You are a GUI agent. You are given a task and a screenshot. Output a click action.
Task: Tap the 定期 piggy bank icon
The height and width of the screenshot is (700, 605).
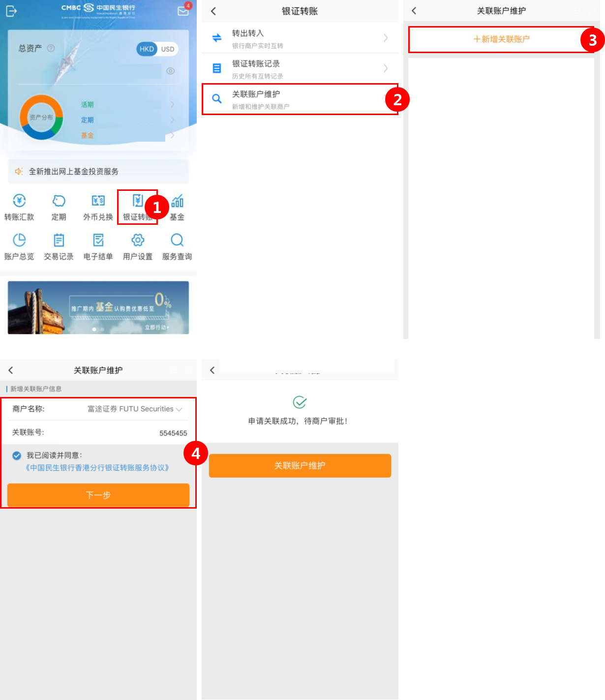coord(59,201)
